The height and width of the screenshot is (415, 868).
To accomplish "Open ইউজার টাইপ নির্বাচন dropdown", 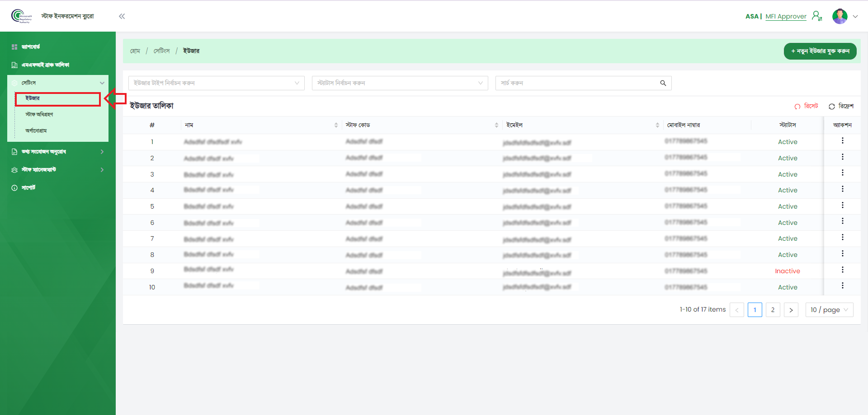I will (217, 83).
